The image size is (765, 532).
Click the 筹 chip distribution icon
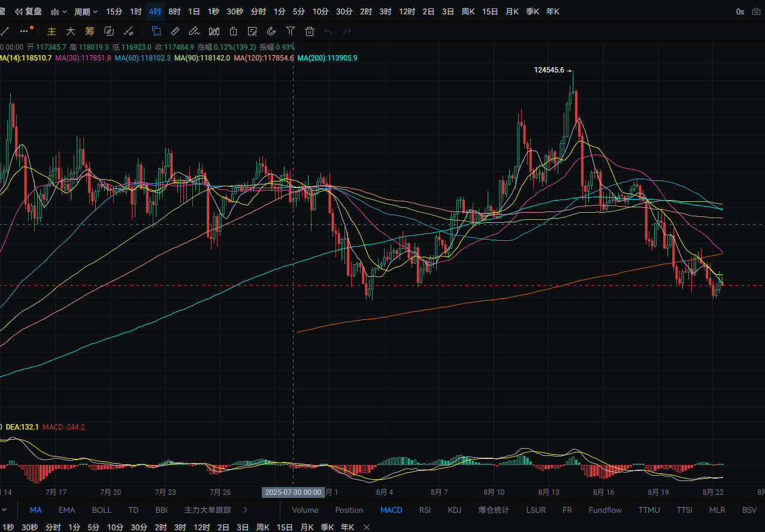(90, 31)
